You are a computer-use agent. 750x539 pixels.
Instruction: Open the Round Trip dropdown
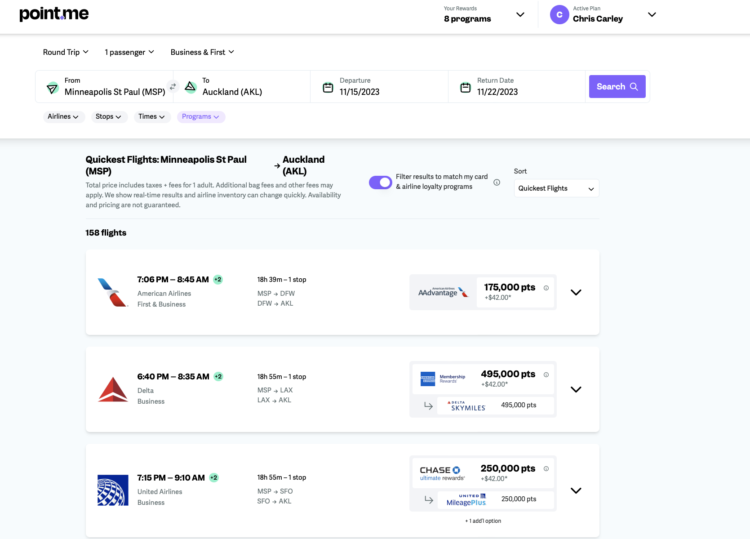coord(66,52)
